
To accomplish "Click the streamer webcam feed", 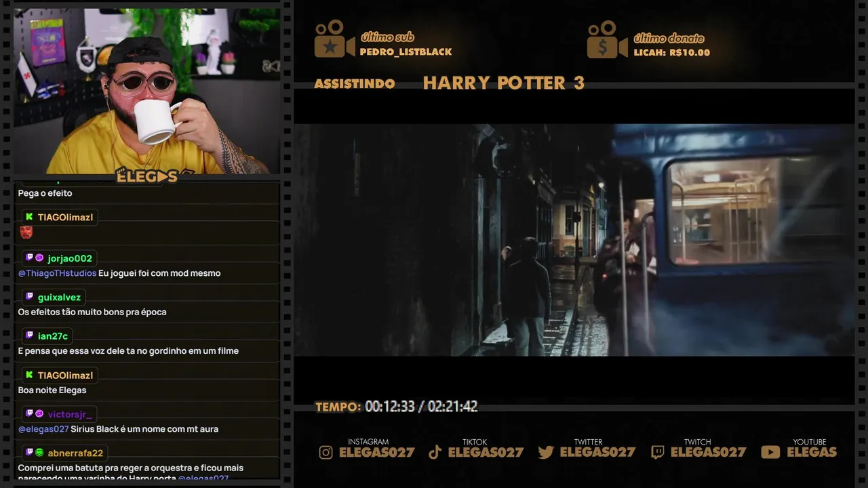I will pyautogui.click(x=147, y=91).
